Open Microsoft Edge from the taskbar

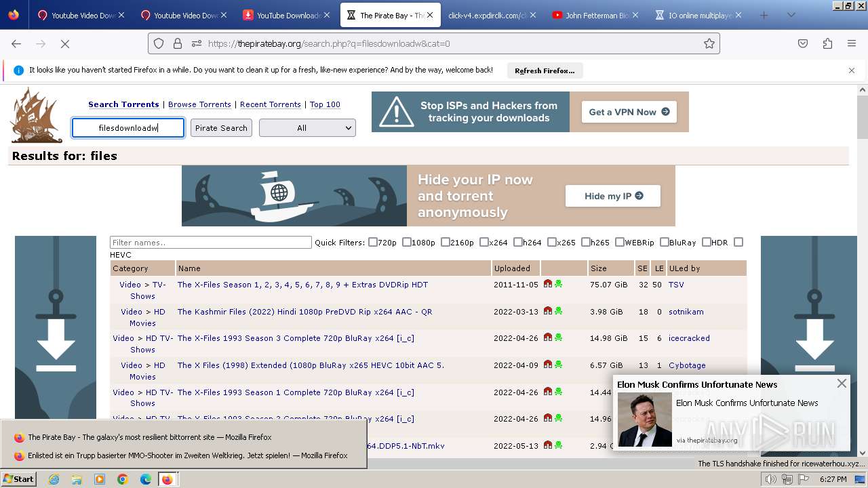146,479
